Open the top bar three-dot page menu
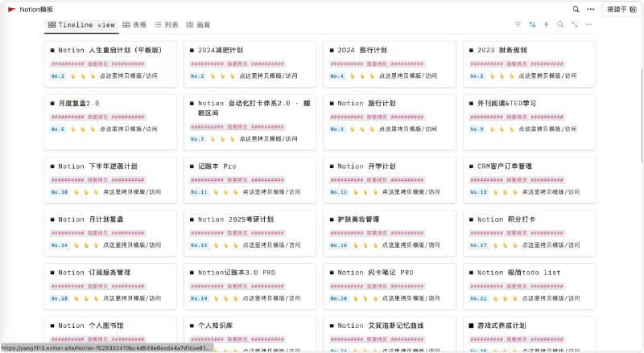This screenshot has width=644, height=353. [591, 9]
